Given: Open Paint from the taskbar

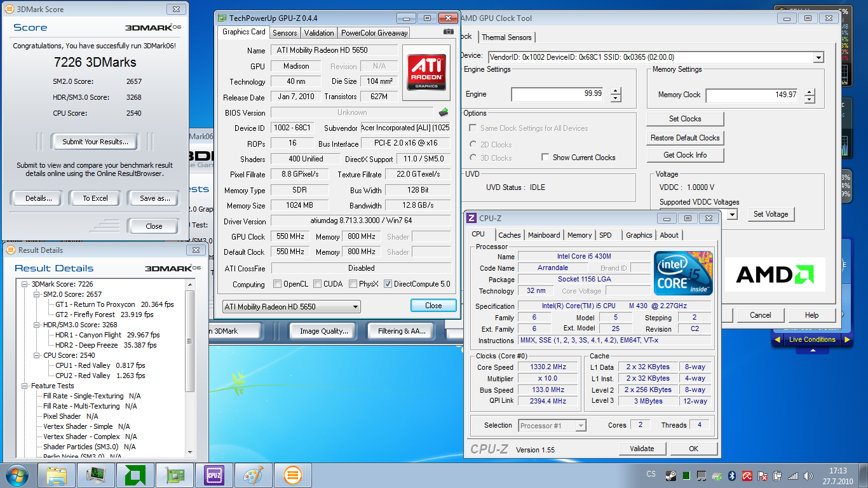Looking at the screenshot, I should 254,475.
